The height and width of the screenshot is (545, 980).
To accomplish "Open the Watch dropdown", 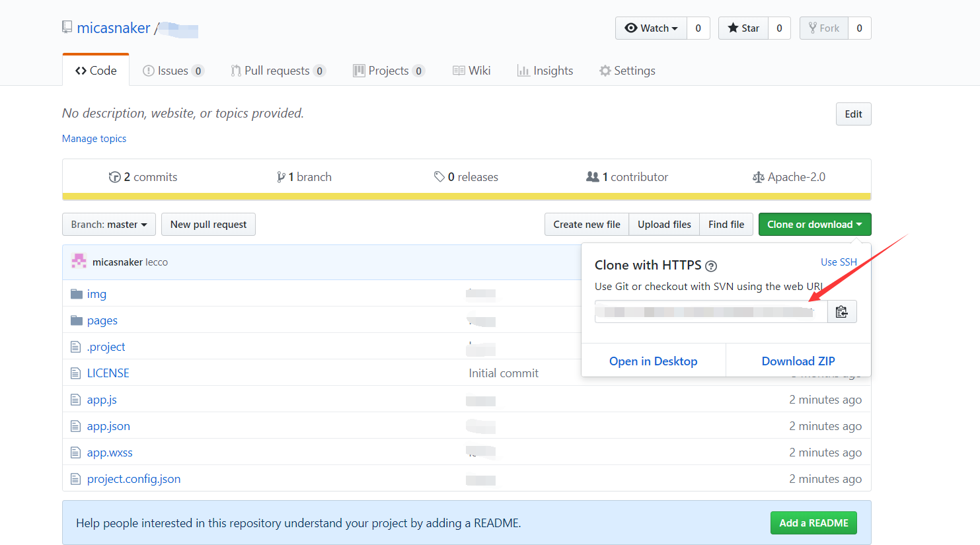I will 651,28.
